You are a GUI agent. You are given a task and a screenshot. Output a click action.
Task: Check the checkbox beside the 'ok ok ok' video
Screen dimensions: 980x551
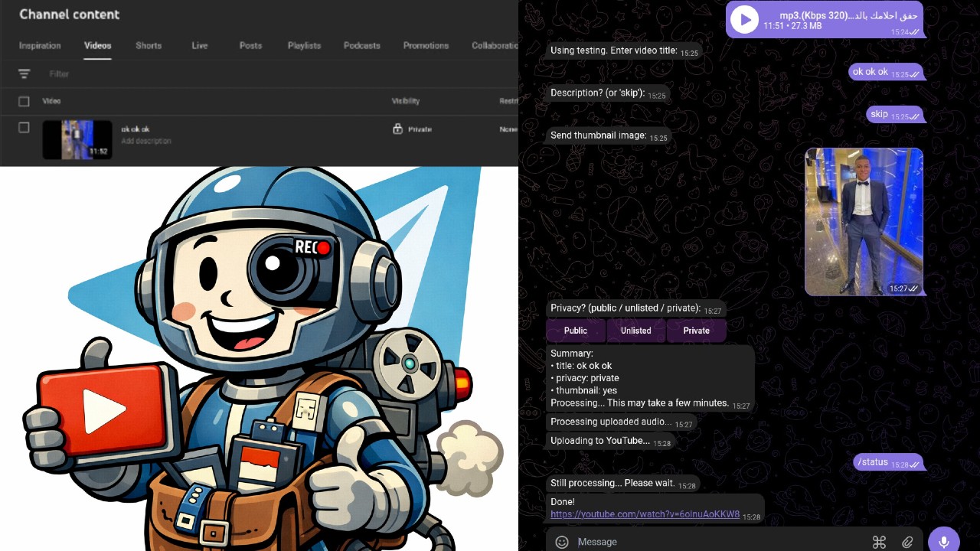pyautogui.click(x=24, y=127)
